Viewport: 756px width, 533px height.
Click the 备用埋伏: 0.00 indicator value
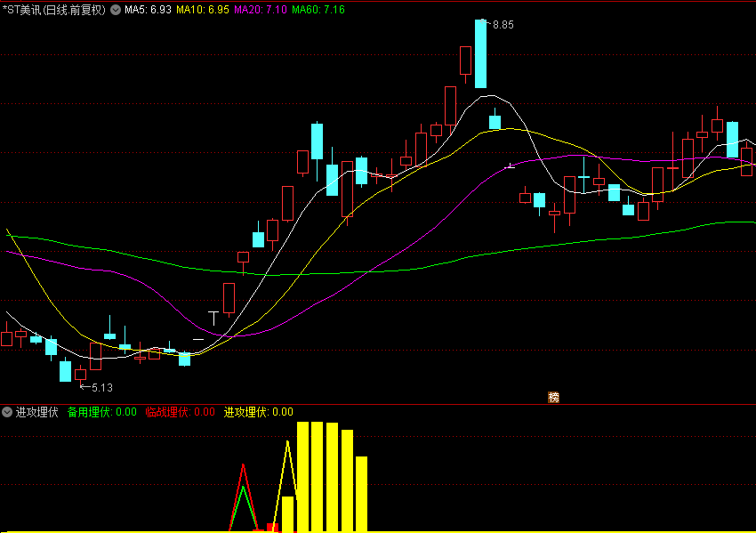(102, 412)
